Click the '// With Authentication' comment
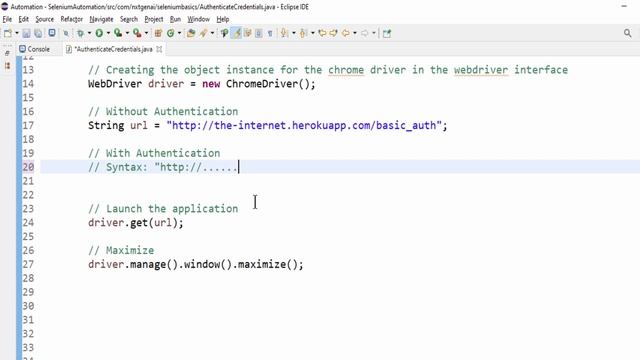640x360 pixels. click(154, 153)
